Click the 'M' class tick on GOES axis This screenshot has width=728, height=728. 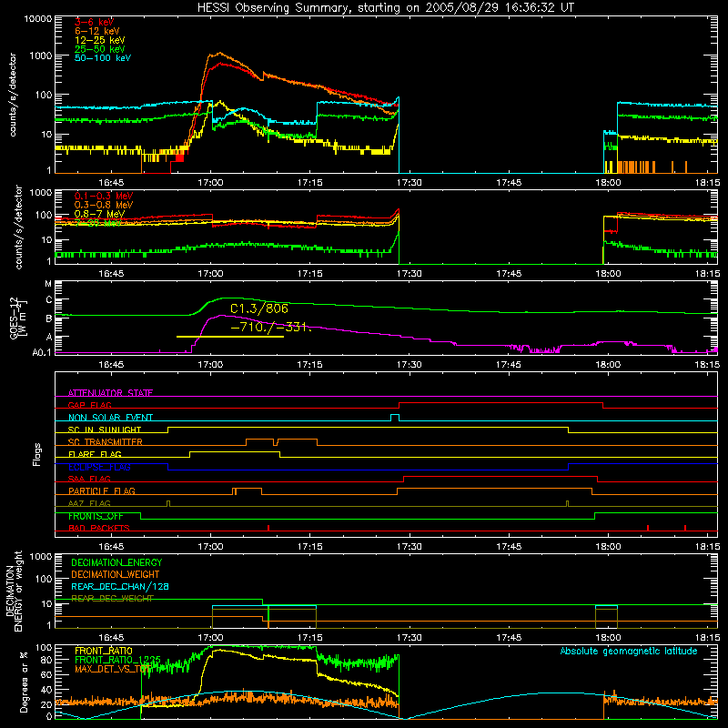click(48, 283)
